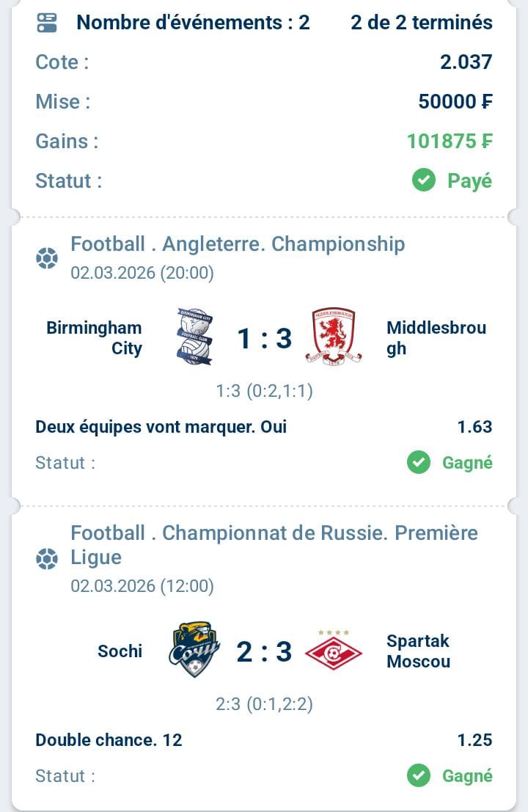The height and width of the screenshot is (812, 528).
Task: Tap the 101875 gains amount
Action: tap(450, 141)
